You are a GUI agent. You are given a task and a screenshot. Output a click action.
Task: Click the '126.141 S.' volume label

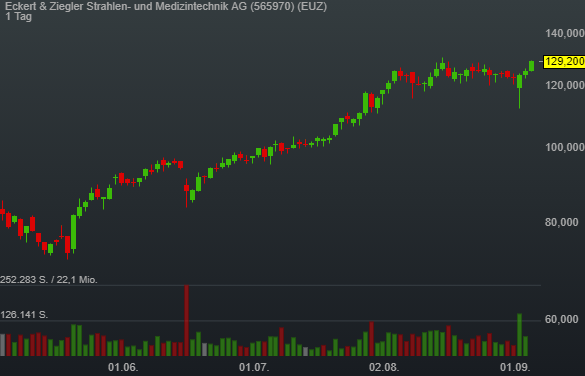point(24,315)
